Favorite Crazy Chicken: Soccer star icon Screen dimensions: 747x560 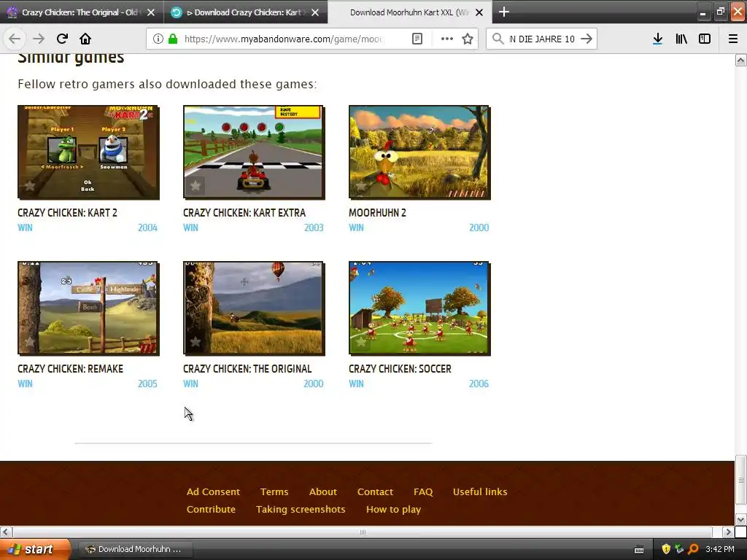(360, 342)
